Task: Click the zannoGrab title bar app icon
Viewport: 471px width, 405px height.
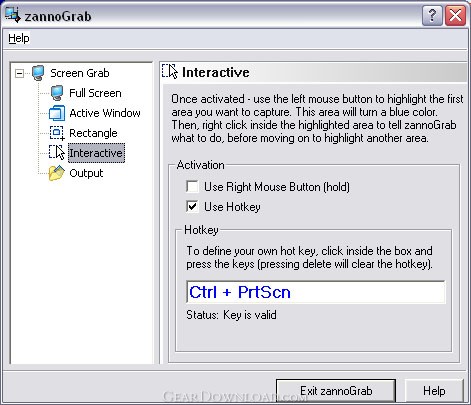Action: tap(13, 15)
